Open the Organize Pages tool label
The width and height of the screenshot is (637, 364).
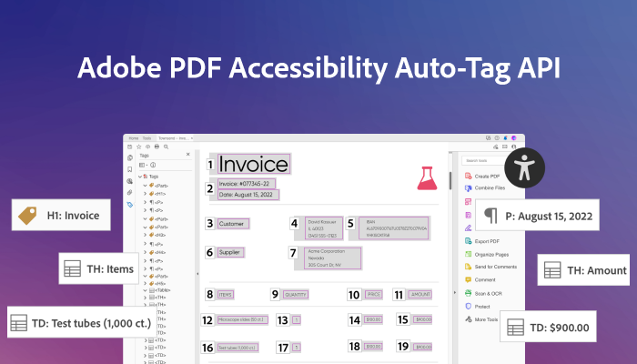491,254
